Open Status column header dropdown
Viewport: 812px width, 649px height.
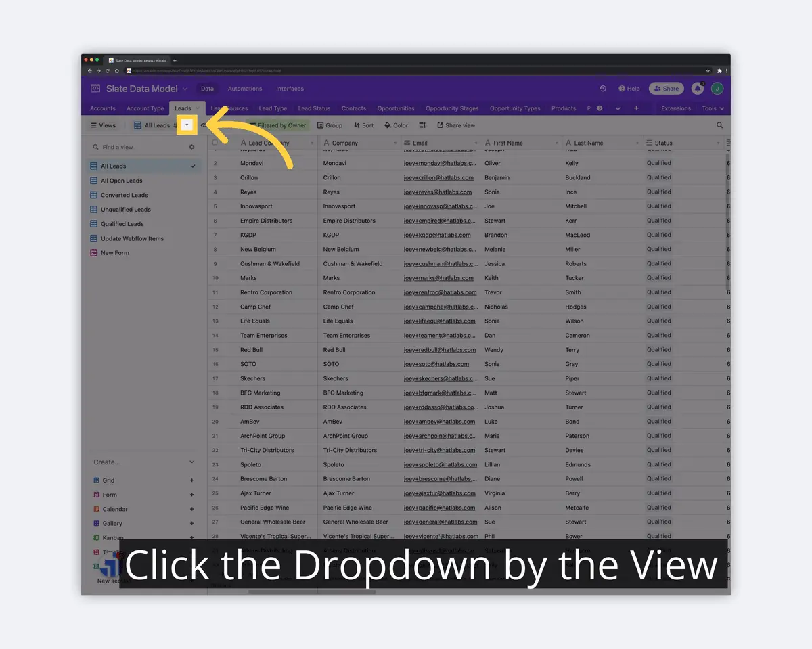point(718,143)
